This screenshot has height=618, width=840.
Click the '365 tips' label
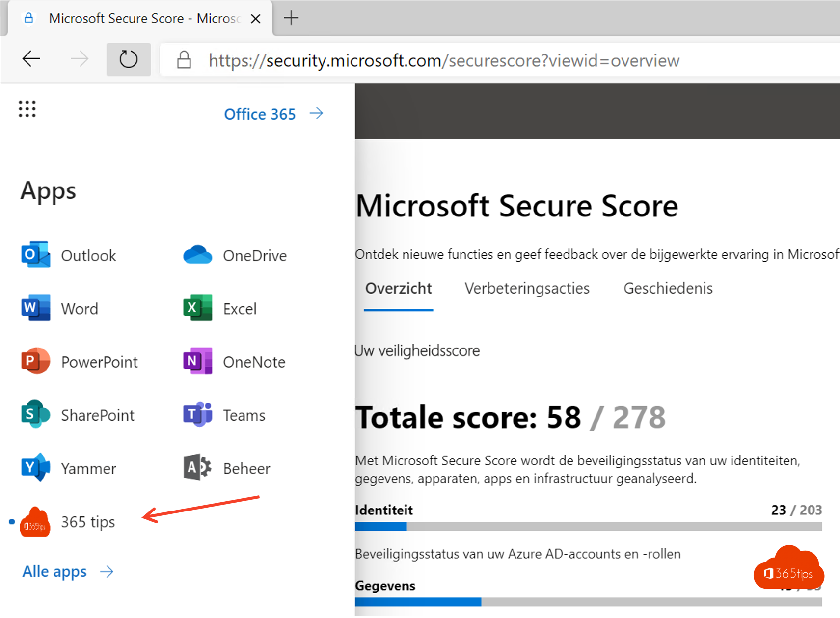88,522
